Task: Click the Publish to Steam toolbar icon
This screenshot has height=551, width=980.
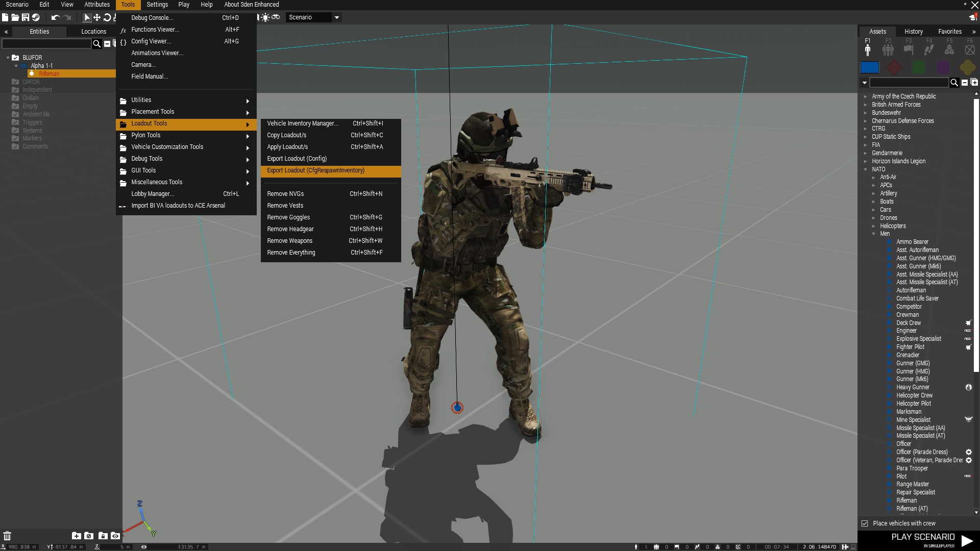Action: [36, 17]
